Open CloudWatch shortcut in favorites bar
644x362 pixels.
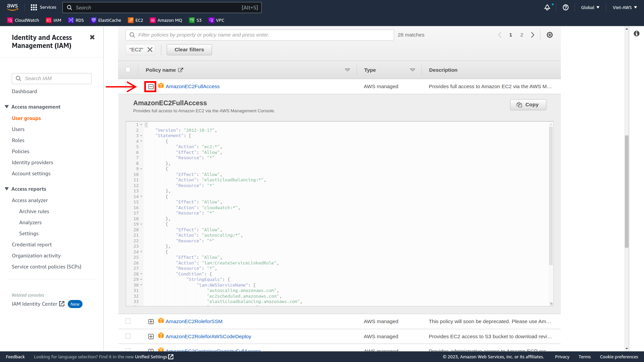click(x=23, y=20)
